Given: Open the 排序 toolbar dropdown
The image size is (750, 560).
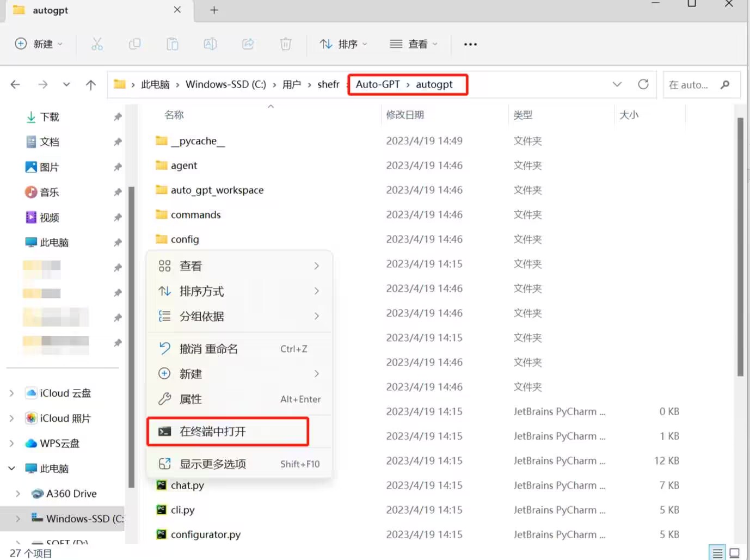Looking at the screenshot, I should (343, 44).
